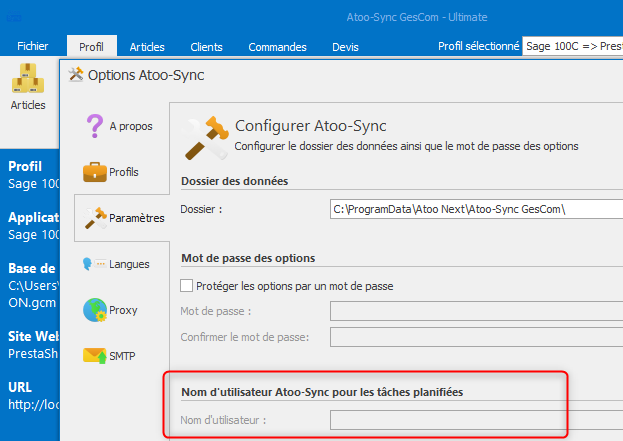Open the Commandes ribbon tab
623x441 pixels.
[277, 46]
